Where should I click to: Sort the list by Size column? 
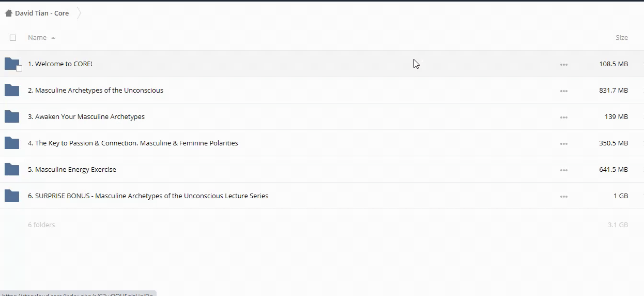pyautogui.click(x=621, y=38)
